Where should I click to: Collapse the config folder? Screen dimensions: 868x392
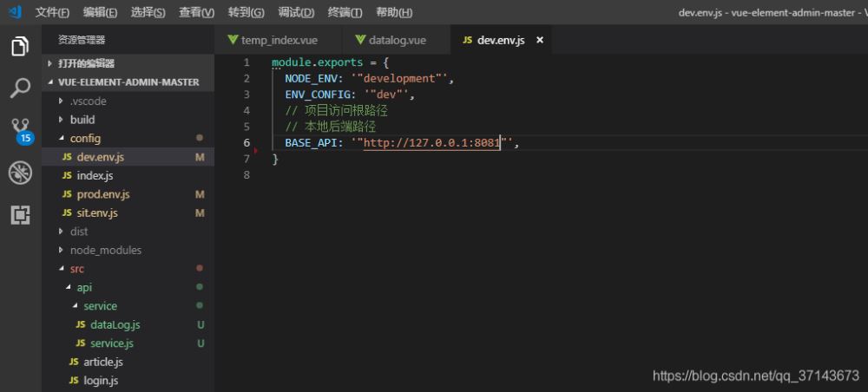pos(85,138)
